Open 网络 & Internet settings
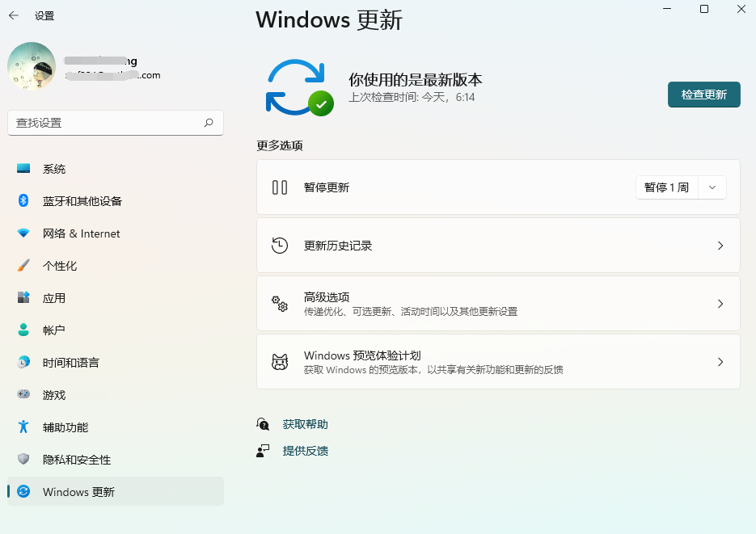The width and height of the screenshot is (756, 534). tap(116, 233)
